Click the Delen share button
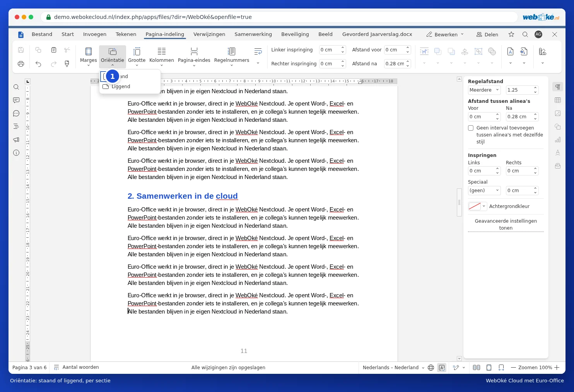This screenshot has width=574, height=392. click(487, 34)
